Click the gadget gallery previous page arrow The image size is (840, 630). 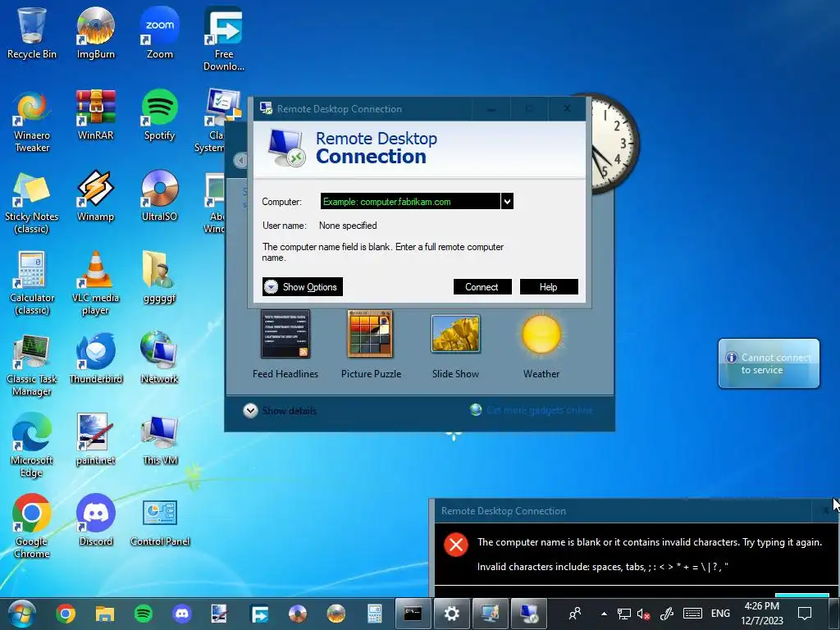click(x=240, y=160)
